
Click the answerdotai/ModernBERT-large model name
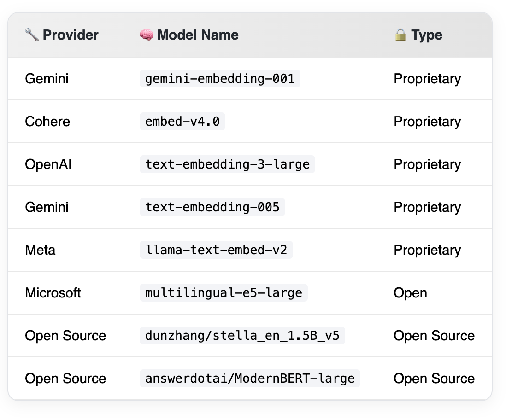[x=250, y=379]
